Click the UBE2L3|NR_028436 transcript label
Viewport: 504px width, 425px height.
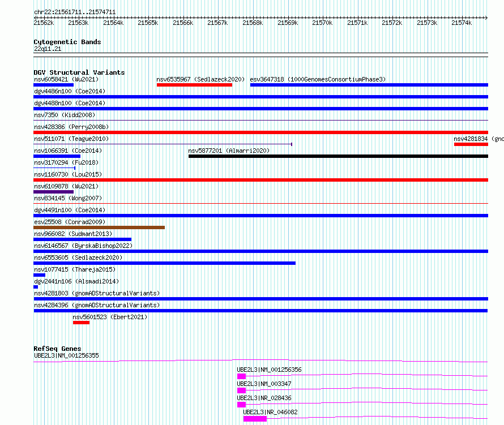pyautogui.click(x=264, y=398)
